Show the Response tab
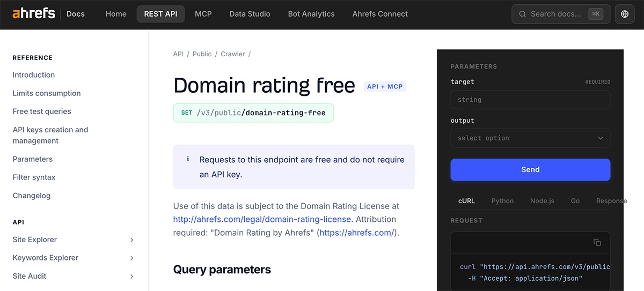 tap(611, 201)
